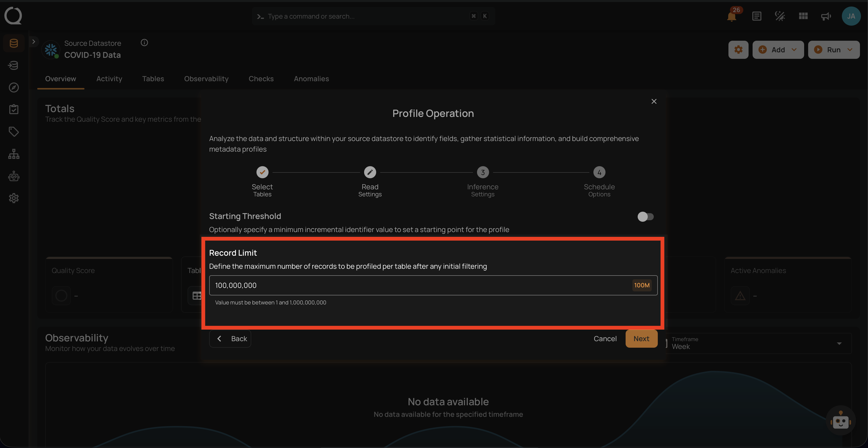Viewport: 868px width, 448px height.
Task: Enable the Starting Threshold toggle
Action: (645, 217)
